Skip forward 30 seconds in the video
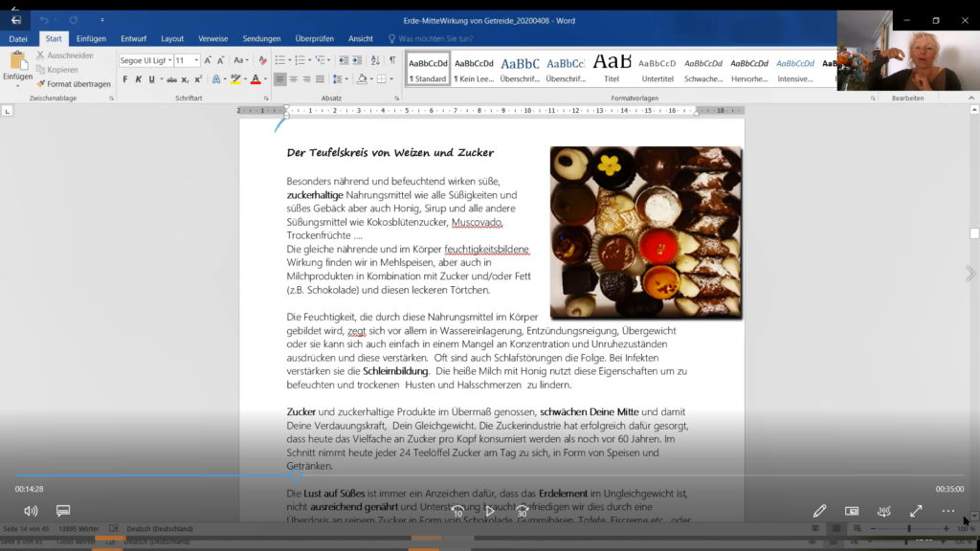The image size is (980, 551). tap(522, 511)
